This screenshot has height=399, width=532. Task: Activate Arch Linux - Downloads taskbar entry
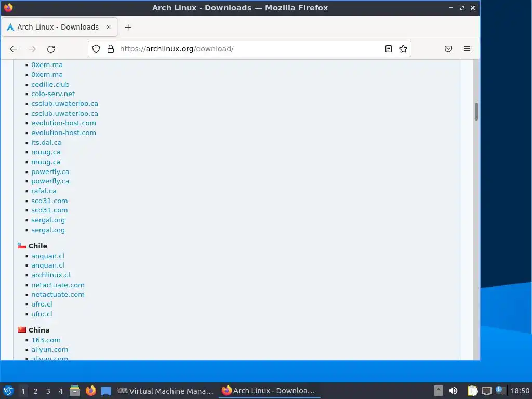coord(270,391)
